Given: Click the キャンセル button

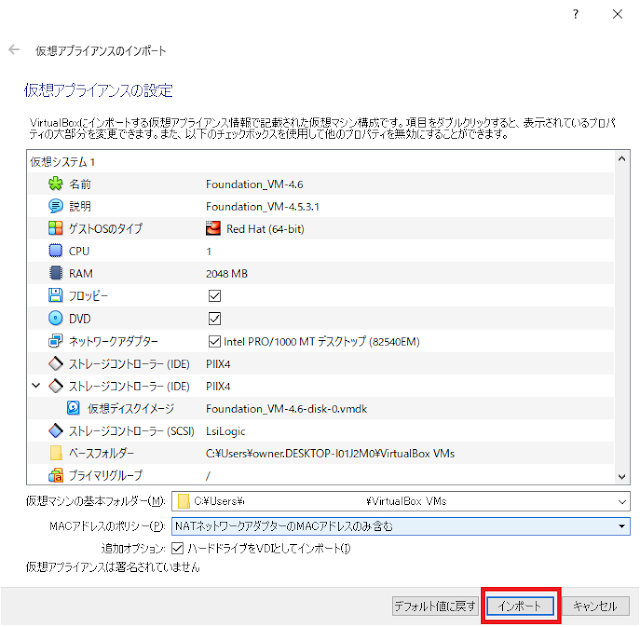Looking at the screenshot, I should (595, 606).
